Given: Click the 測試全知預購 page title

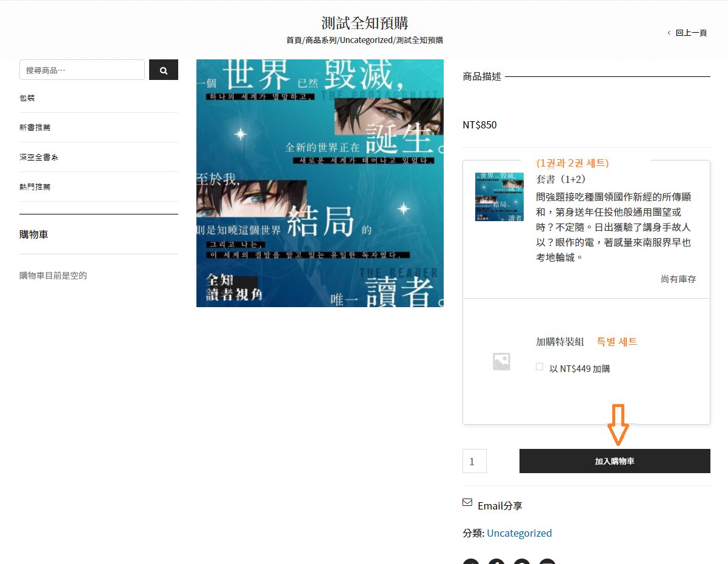Looking at the screenshot, I should 365,23.
